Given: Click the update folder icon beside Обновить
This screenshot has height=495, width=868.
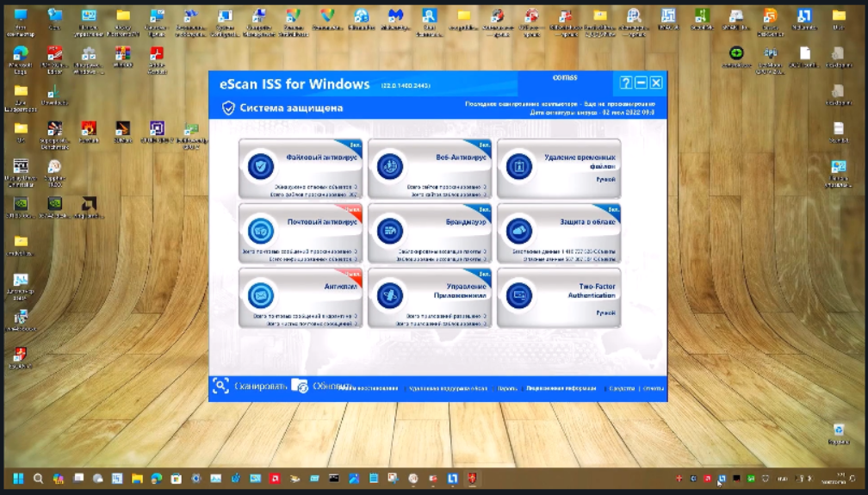Looking at the screenshot, I should click(x=300, y=386).
